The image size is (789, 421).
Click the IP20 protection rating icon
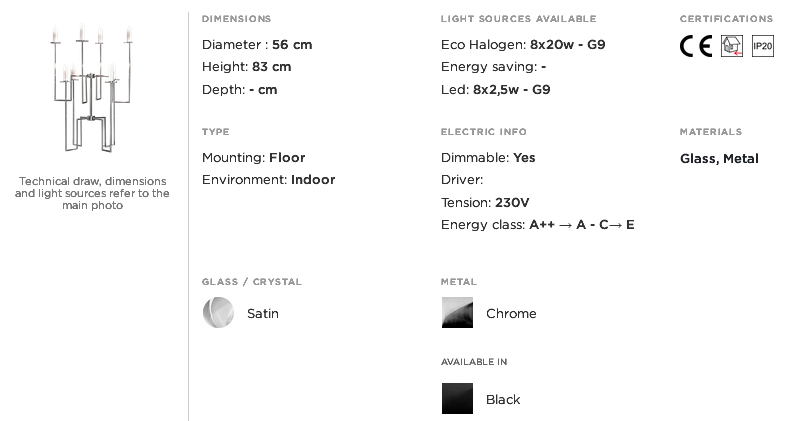coord(763,46)
